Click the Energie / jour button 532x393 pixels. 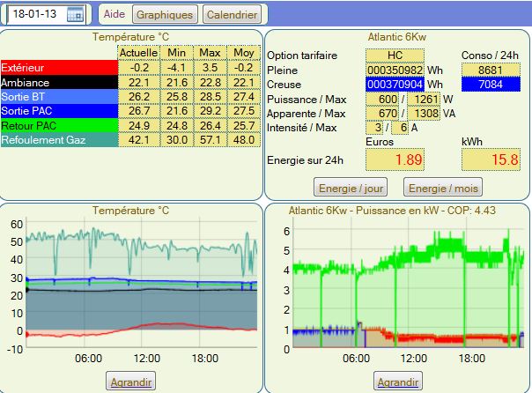353,186
